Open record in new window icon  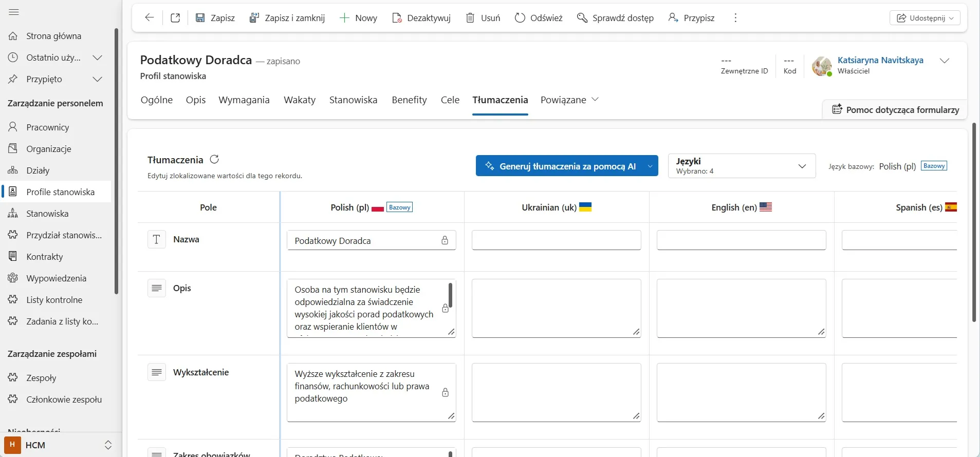click(175, 17)
